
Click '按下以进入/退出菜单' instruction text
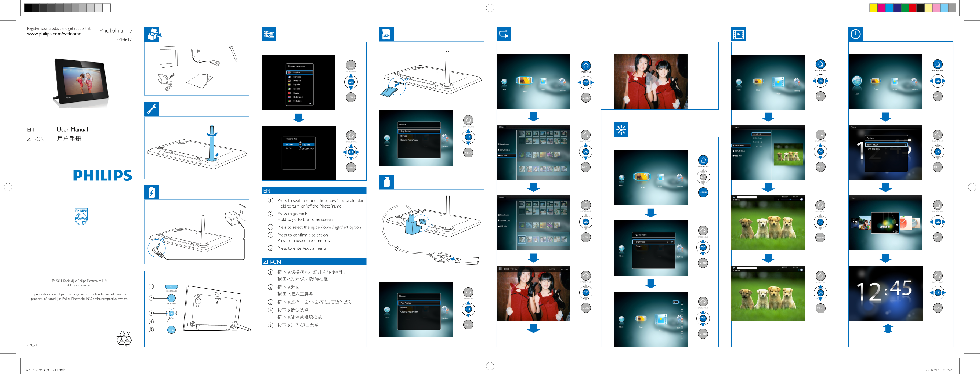(298, 325)
